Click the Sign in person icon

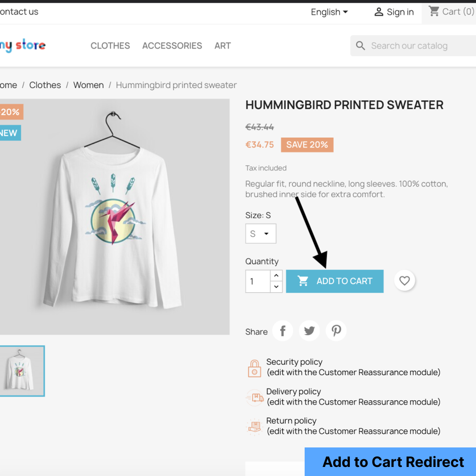point(379,11)
